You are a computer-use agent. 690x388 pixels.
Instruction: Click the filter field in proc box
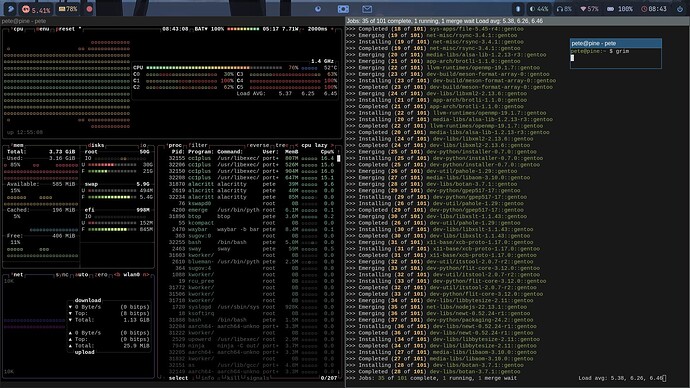(198, 145)
